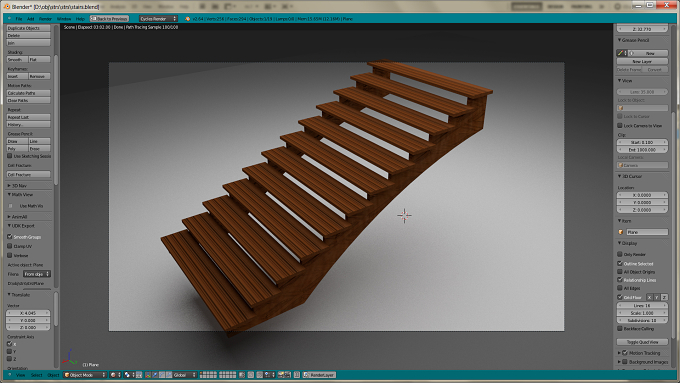
Task: Enable Lock Camera to View
Action: [x=620, y=125]
